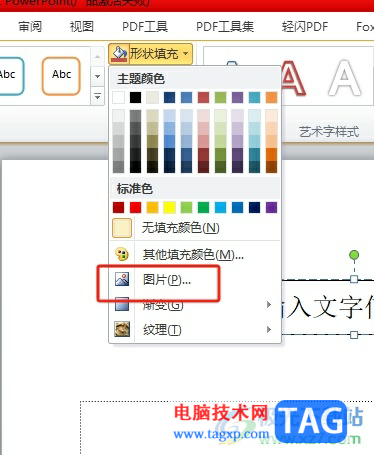The image size is (374, 455).
Task: Pick the darkest red shade in theme colors
Action: [x=203, y=167]
